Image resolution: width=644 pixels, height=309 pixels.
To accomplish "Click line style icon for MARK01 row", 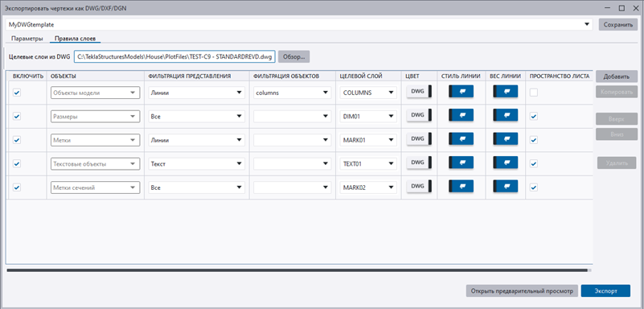I will (x=461, y=139).
